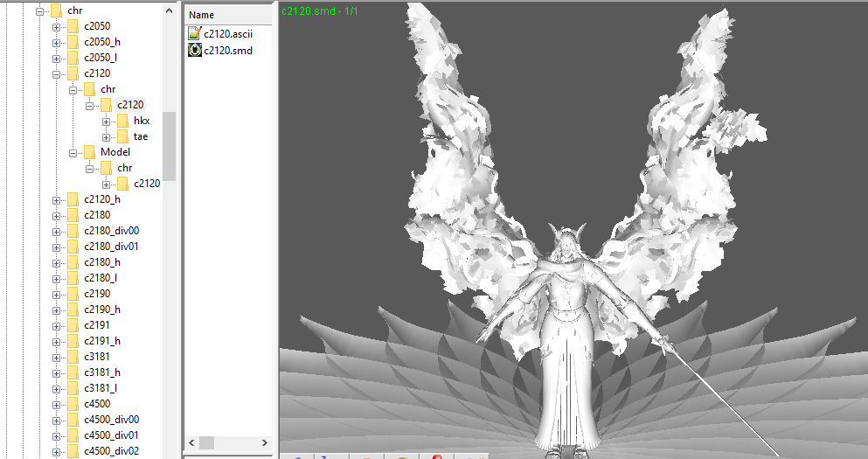Screen dimensions: 868x459
Task: Click the c2120.ascii file icon
Action: point(194,33)
